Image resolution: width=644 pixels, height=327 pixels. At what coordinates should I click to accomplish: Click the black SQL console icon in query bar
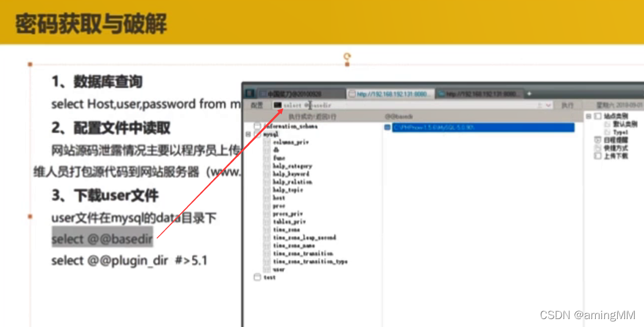point(278,105)
